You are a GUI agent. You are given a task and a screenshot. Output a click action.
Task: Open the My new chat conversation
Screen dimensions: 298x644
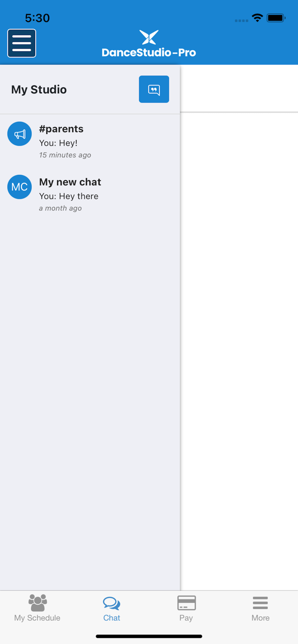[x=90, y=194]
